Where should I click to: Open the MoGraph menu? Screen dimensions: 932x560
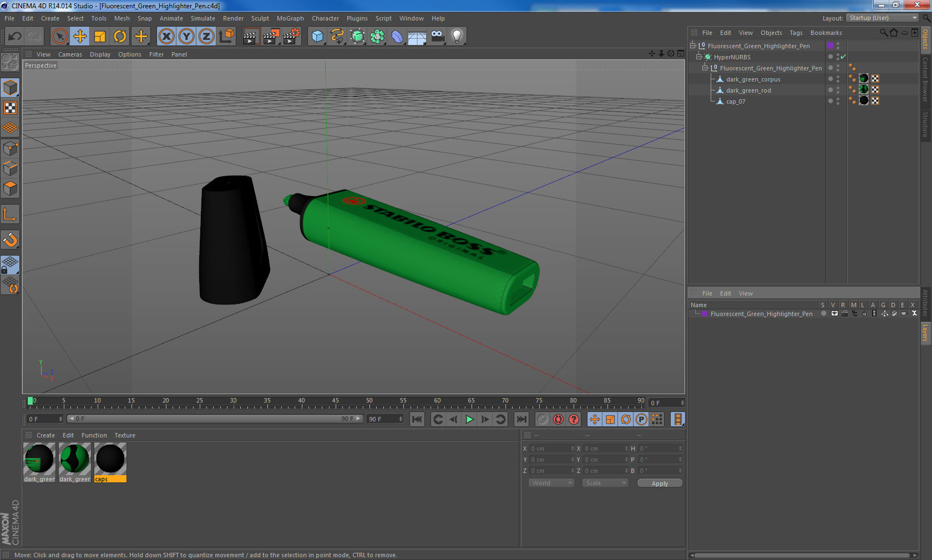[x=290, y=18]
